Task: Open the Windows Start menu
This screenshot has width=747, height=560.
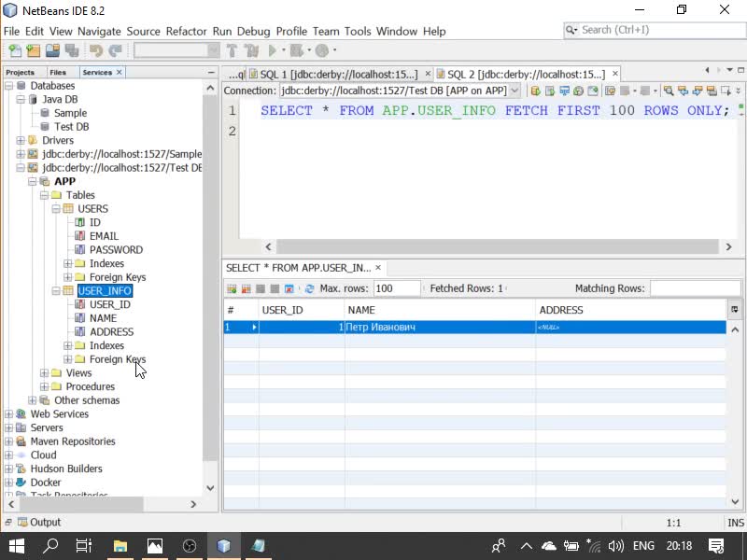Action: click(x=17, y=546)
